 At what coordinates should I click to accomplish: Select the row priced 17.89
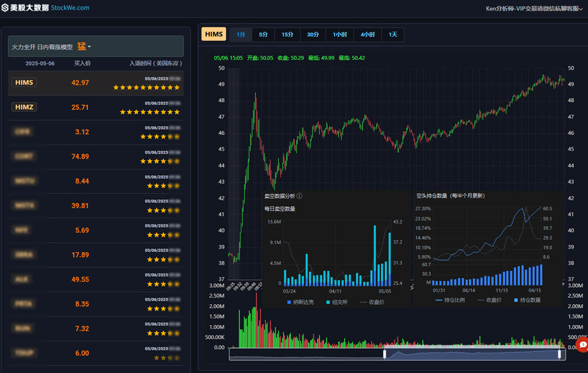tap(95, 255)
